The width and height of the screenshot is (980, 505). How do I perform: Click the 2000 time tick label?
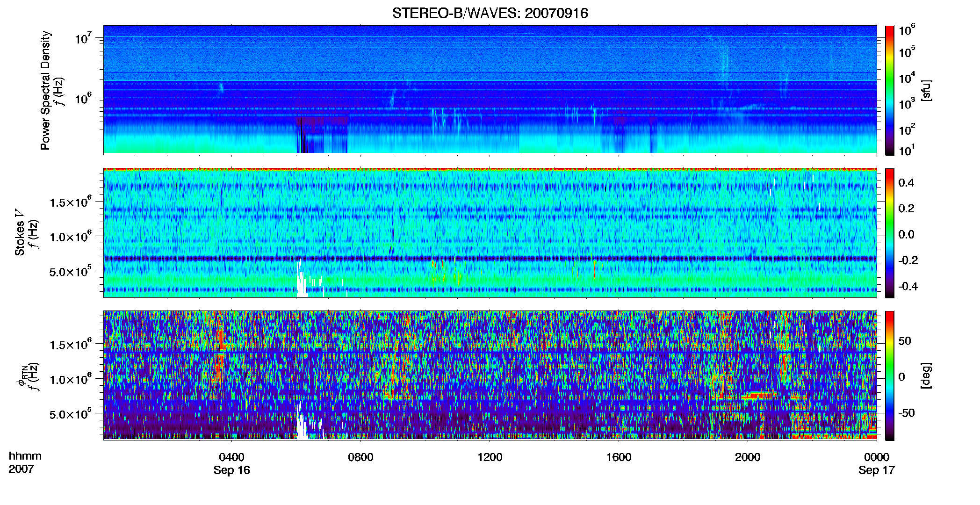(748, 457)
